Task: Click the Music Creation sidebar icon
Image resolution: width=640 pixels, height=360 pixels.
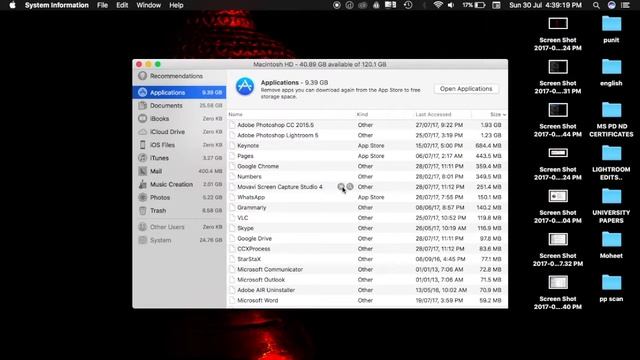Action: [x=142, y=184]
